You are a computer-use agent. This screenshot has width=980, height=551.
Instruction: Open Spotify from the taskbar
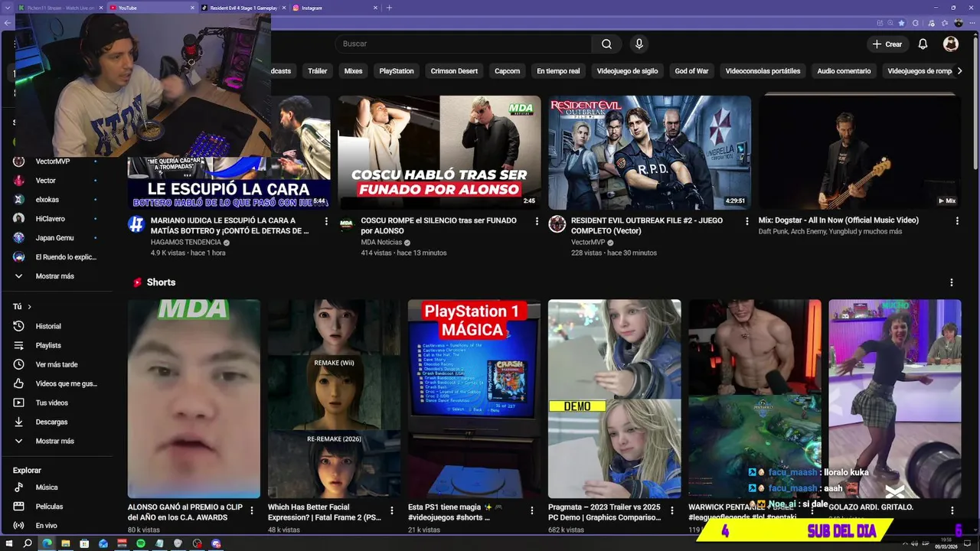click(x=141, y=543)
